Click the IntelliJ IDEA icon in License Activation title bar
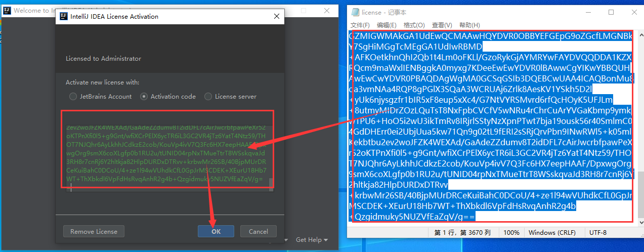The width and height of the screenshot is (644, 252). (64, 17)
